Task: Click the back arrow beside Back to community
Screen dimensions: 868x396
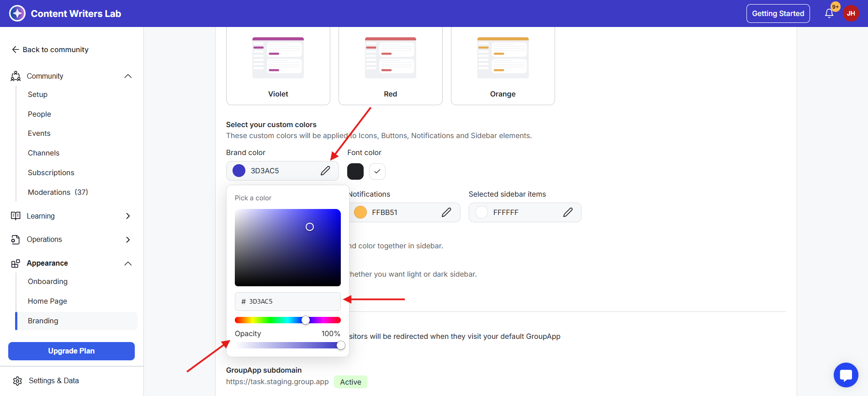Action: click(x=16, y=49)
